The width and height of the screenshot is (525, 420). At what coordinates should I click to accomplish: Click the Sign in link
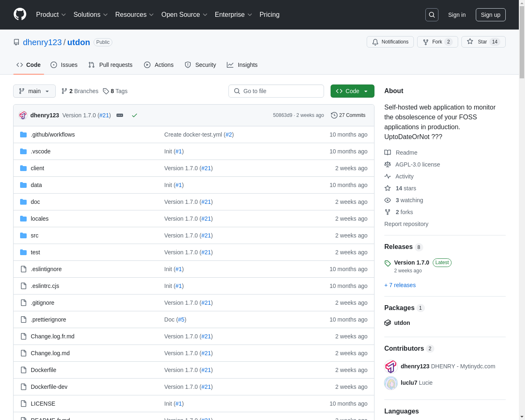pos(457,15)
